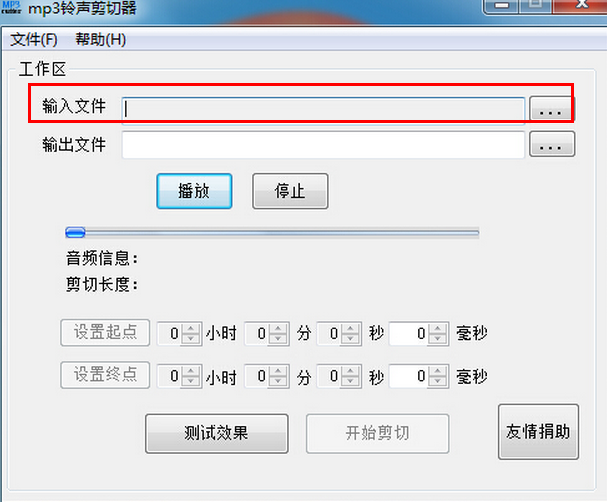Open the 文件(F) menu
Viewport: 607px width, 502px height.
point(34,39)
